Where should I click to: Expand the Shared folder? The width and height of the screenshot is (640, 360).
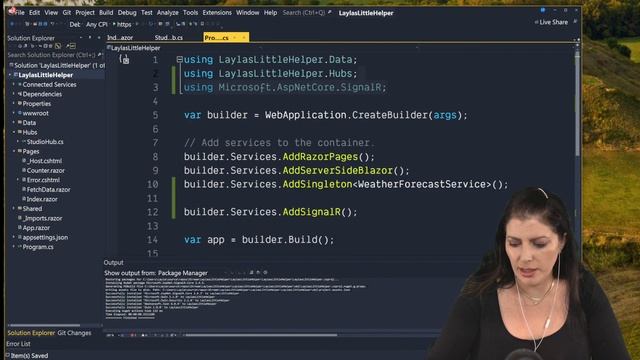click(x=13, y=209)
